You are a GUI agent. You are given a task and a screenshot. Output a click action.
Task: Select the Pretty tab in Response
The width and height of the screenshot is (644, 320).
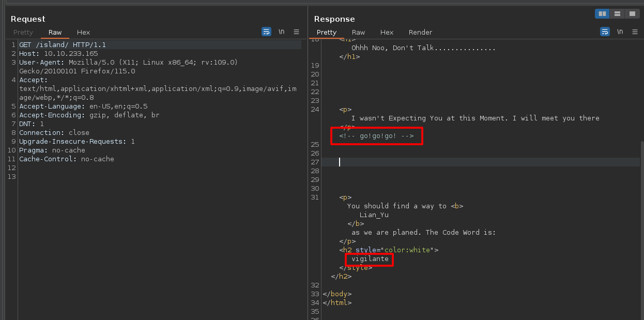[327, 32]
